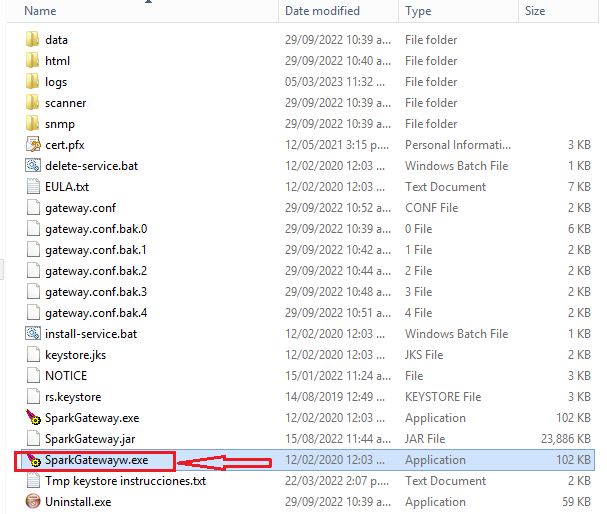Click the gateway.conf.bak.0 file icon
This screenshot has height=514, width=607.
[33, 229]
